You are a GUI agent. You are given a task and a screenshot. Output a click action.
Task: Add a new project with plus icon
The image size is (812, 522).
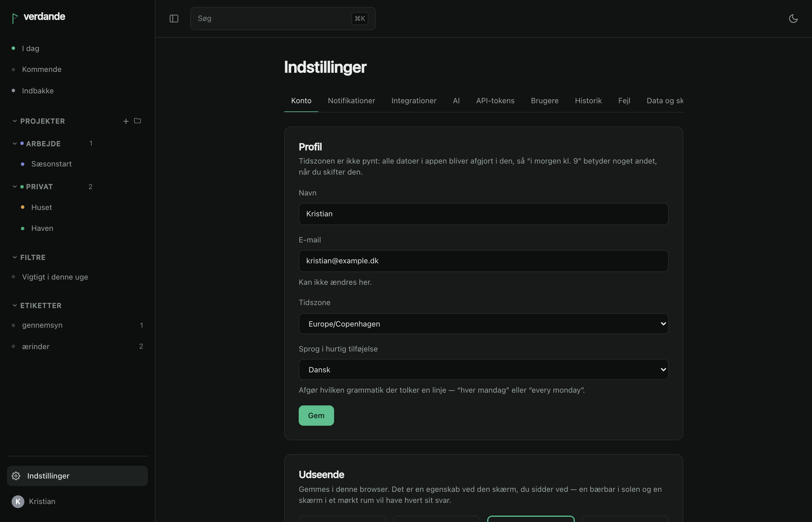[126, 121]
